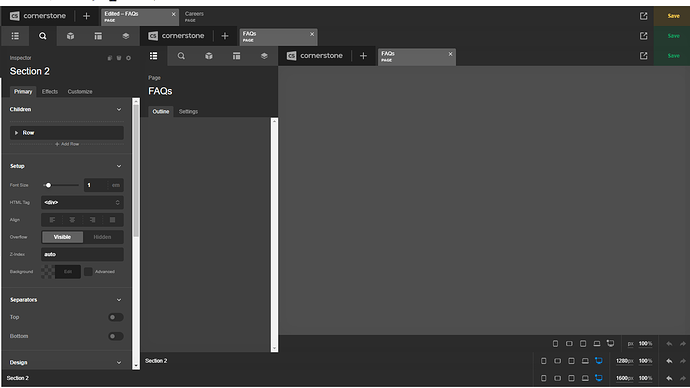Open the elements cube icon in the outermost toolbar
This screenshot has width=690, height=388.
click(70, 36)
